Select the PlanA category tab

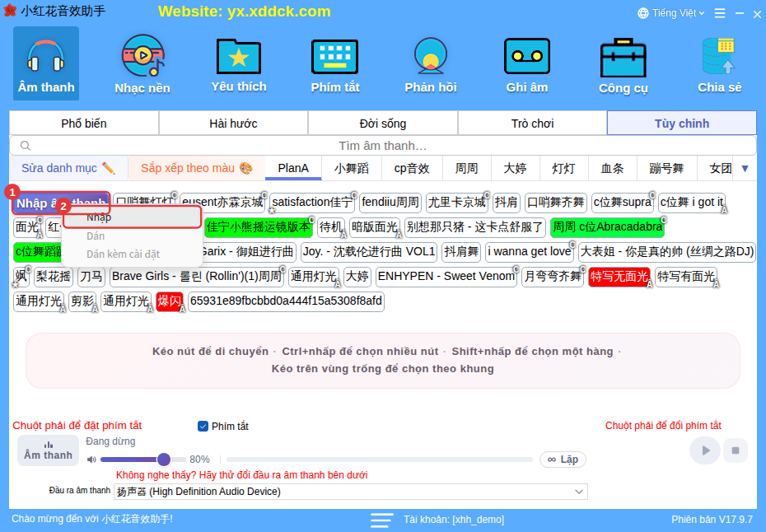(293, 169)
